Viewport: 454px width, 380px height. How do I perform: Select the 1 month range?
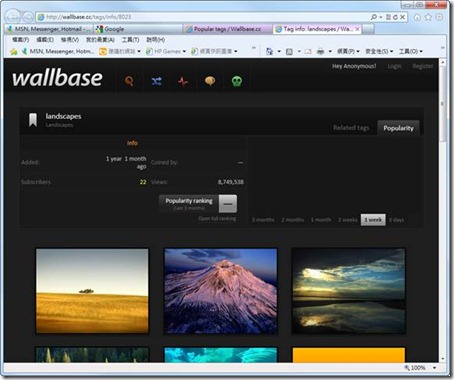(x=321, y=220)
